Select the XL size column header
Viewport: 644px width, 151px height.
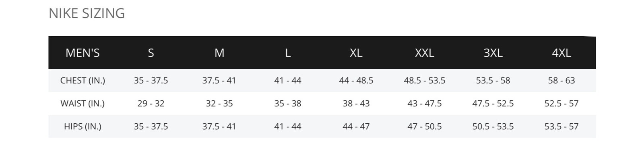point(356,53)
